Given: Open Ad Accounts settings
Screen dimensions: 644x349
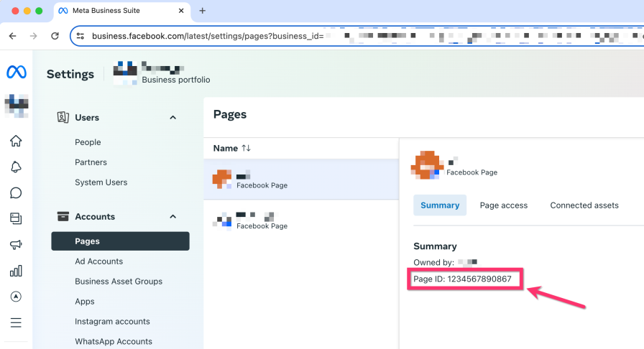Looking at the screenshot, I should pyautogui.click(x=98, y=261).
